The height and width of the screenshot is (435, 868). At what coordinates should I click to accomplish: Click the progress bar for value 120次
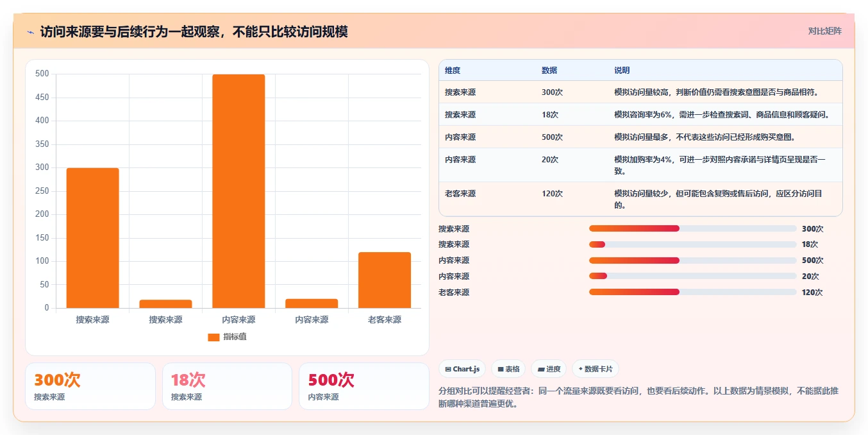(x=692, y=292)
